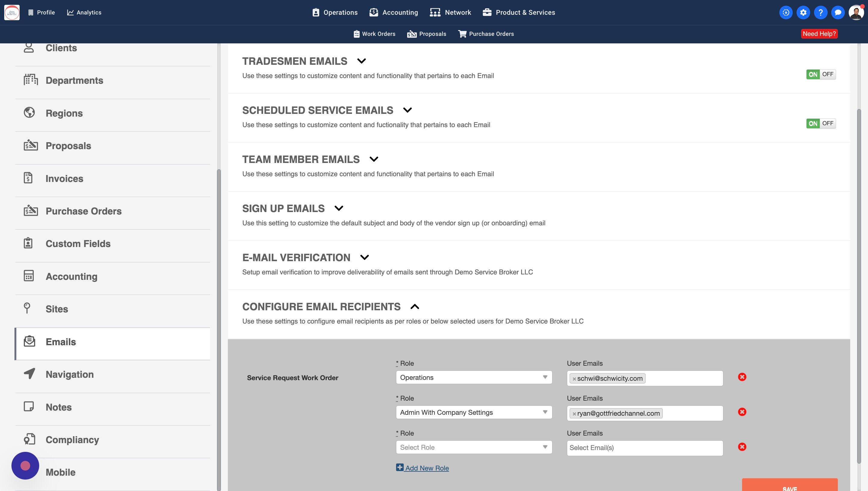Turn off Scheduled Service Emails toggle
The image size is (868, 491).
coord(828,124)
